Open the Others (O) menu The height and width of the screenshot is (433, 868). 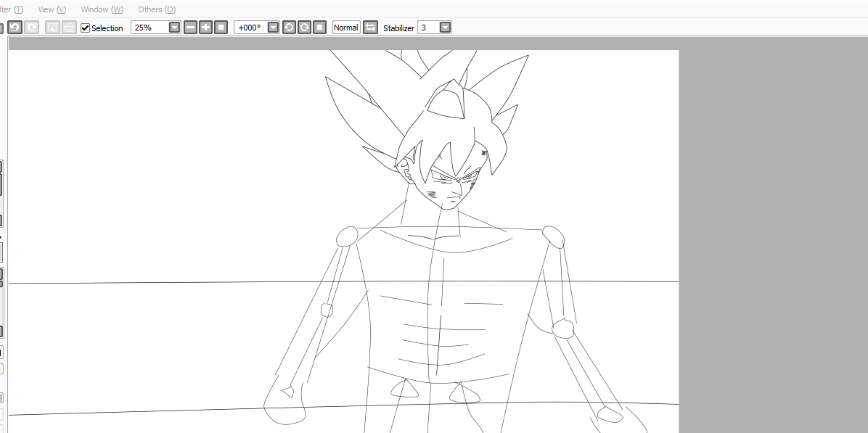tap(157, 9)
